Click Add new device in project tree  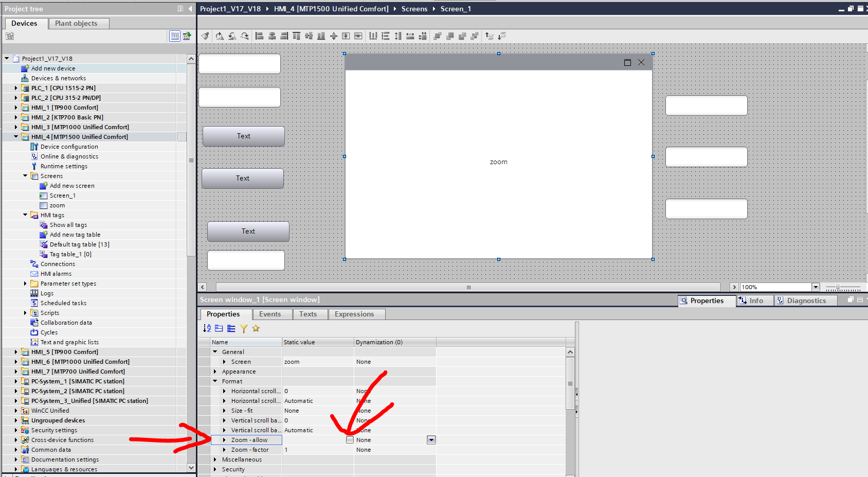(x=53, y=68)
